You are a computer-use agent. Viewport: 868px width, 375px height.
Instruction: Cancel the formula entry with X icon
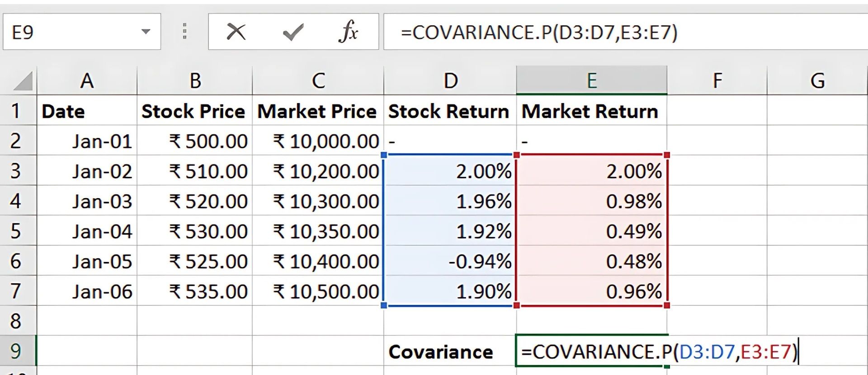click(x=236, y=32)
